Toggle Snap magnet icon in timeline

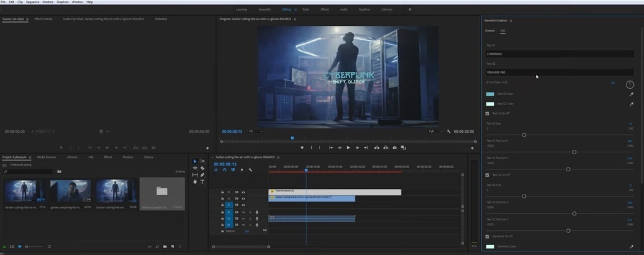(225, 170)
